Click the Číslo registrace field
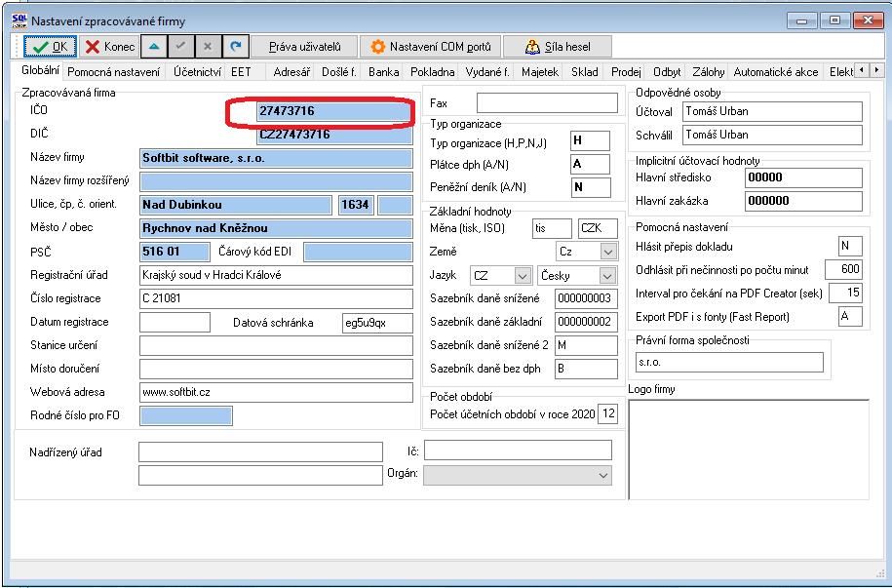Image resolution: width=892 pixels, height=588 pixels. (276, 298)
